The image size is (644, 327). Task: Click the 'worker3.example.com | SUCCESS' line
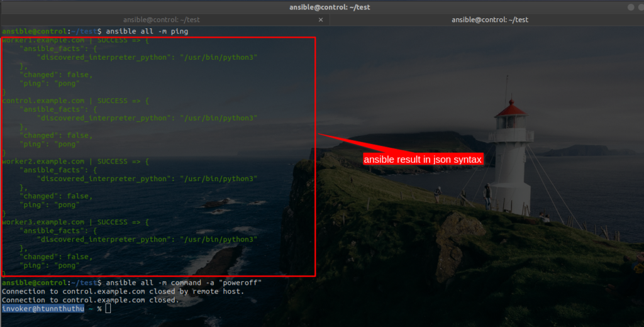click(75, 222)
